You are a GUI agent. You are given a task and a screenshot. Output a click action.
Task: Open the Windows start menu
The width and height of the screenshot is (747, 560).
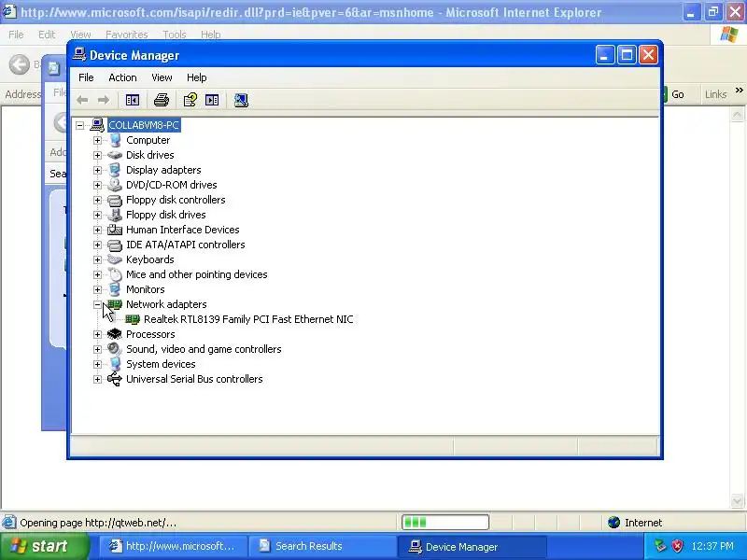pos(45,546)
